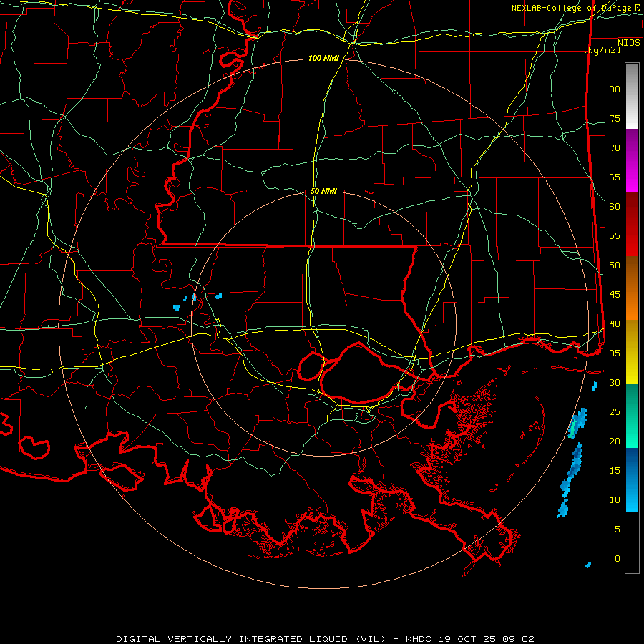This screenshot has width=644, height=644.
Task: Click the legend value 15
Action: [615, 471]
